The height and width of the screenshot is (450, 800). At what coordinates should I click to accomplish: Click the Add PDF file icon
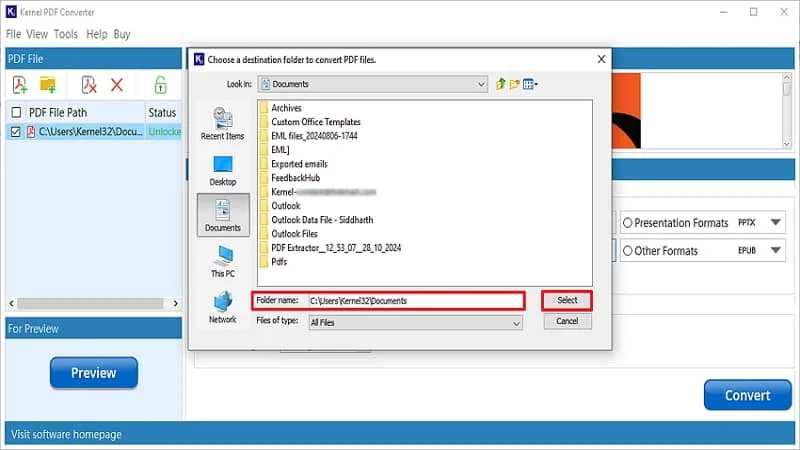20,85
